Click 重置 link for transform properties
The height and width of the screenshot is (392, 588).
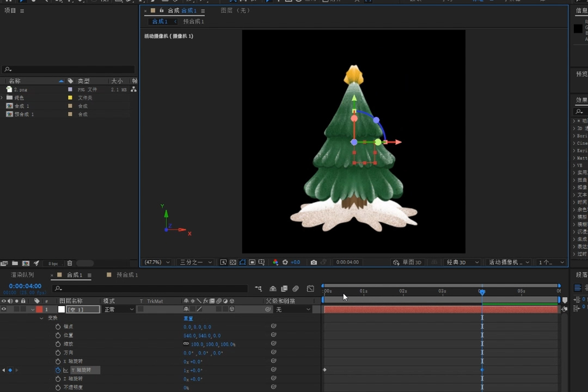point(188,318)
